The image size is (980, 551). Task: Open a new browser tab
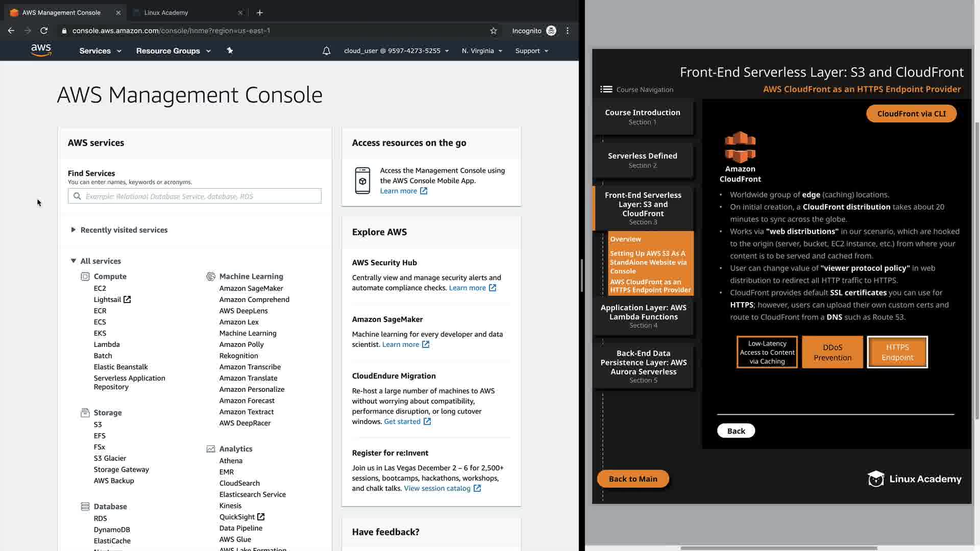point(259,12)
